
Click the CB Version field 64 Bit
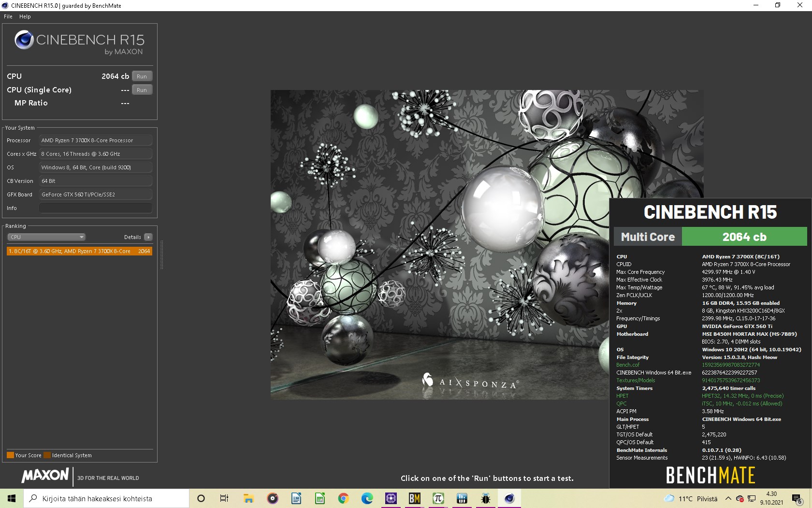point(96,181)
